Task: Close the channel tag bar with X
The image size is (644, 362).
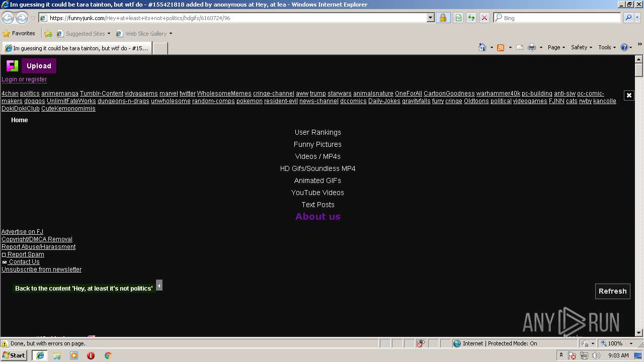Action: pos(629,95)
